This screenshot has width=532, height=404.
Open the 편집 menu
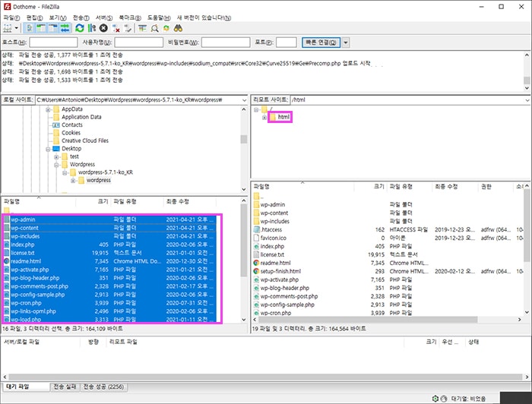pyautogui.click(x=35, y=17)
